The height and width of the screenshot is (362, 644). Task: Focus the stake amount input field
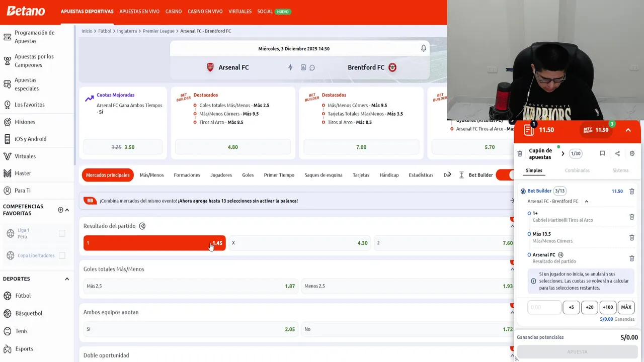point(544,307)
